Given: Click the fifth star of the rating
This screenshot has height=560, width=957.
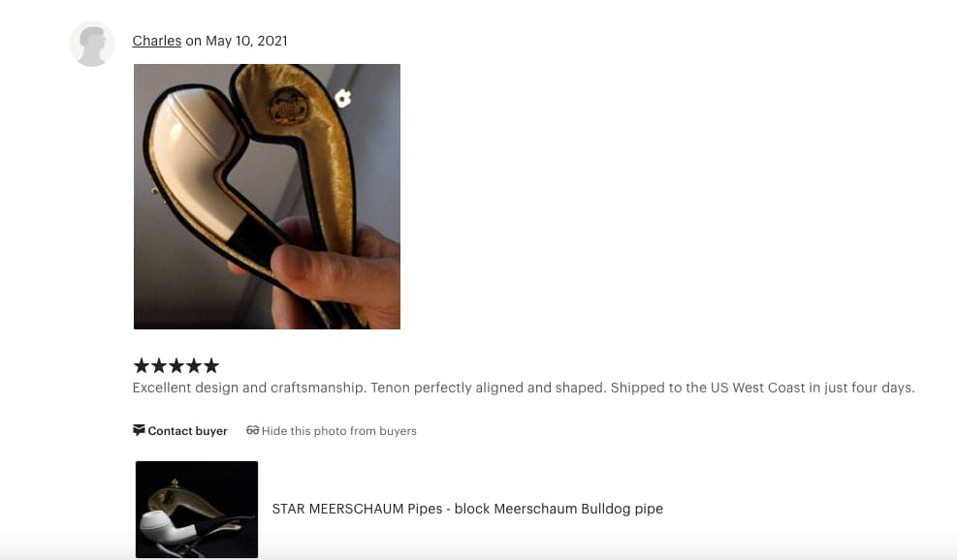Looking at the screenshot, I should [x=211, y=366].
